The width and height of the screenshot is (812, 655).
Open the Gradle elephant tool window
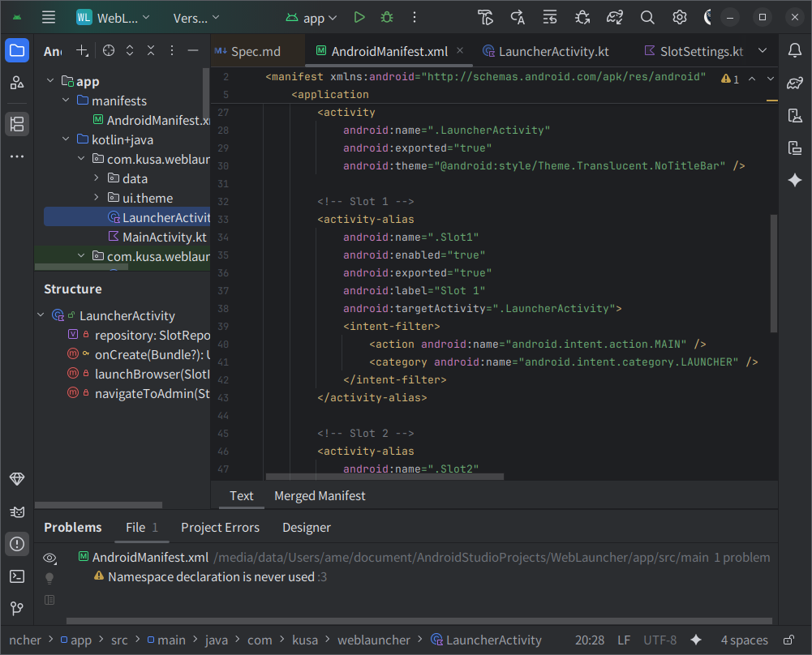pos(796,83)
